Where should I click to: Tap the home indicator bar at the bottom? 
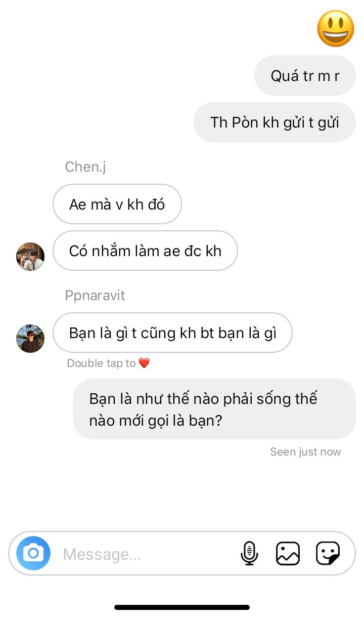tap(182, 607)
